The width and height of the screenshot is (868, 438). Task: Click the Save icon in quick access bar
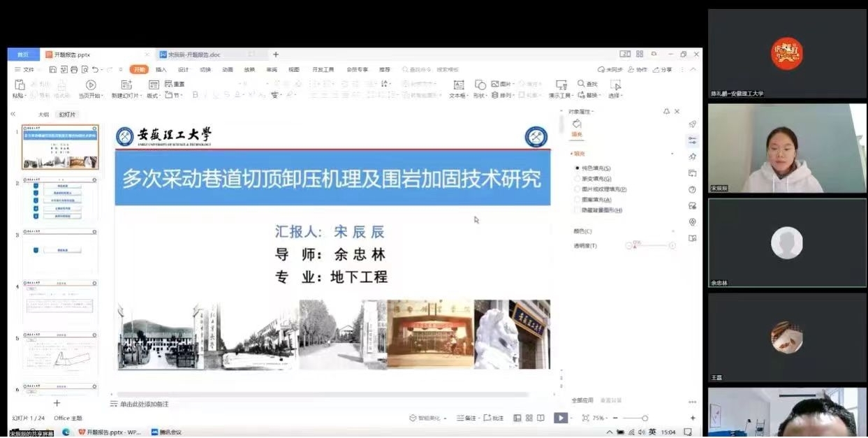[53, 70]
